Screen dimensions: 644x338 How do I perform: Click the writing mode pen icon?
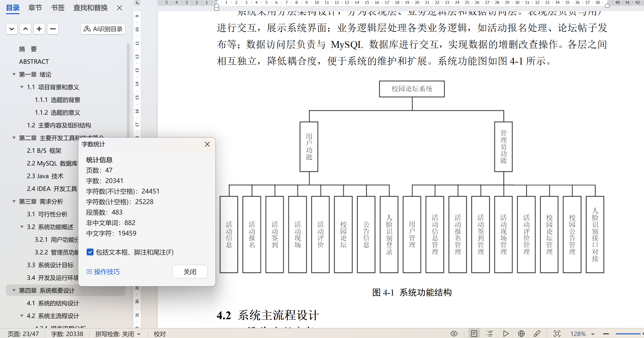click(537, 334)
